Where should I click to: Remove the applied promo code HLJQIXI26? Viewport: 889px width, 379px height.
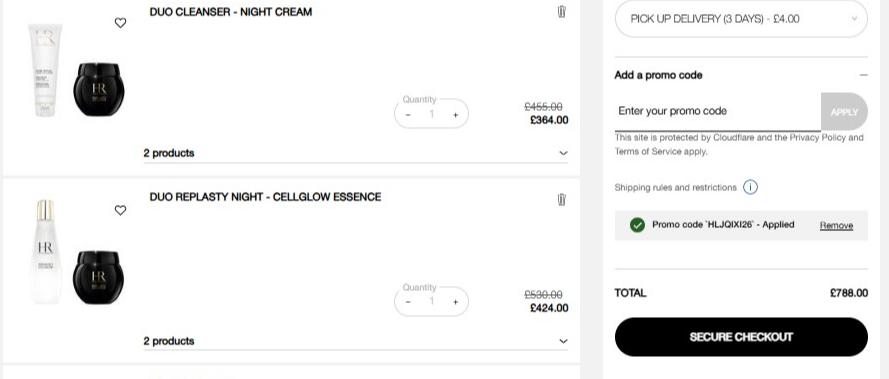[x=836, y=225]
